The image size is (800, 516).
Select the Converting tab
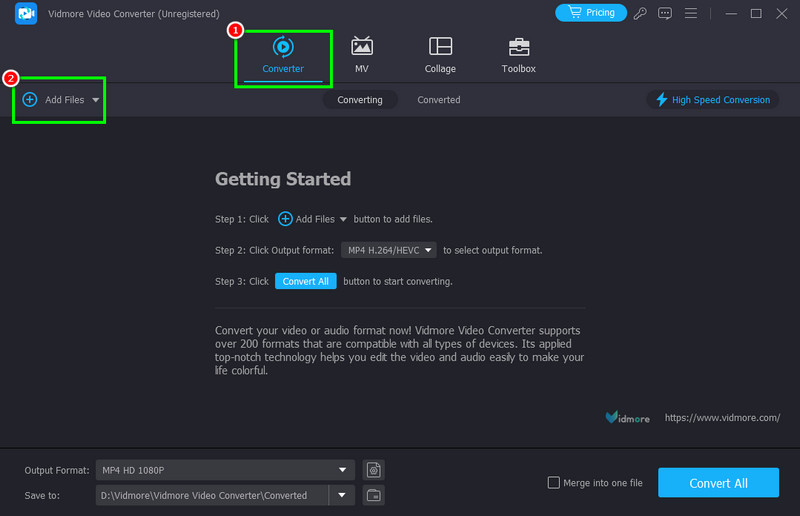coord(360,100)
